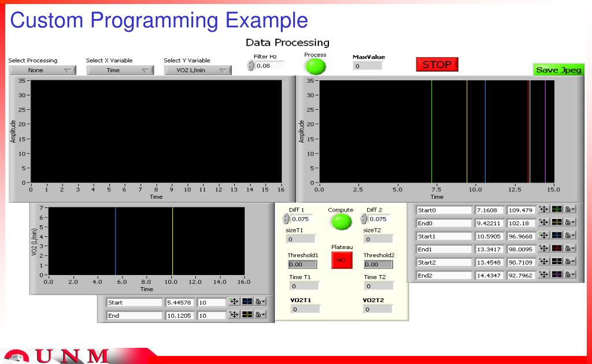Viewport: 592px width, 364px height.
Task: Open the color style icon for Start2 cursor
Action: click(557, 261)
